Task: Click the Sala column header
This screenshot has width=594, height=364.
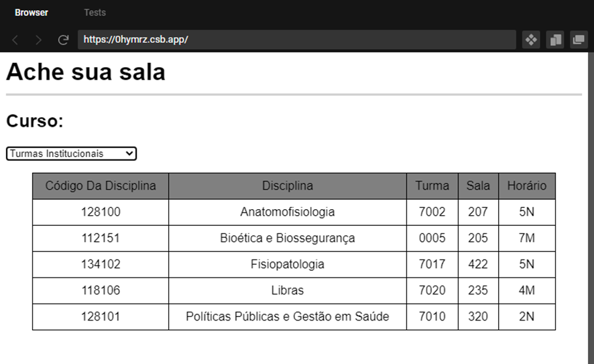Action: (x=478, y=186)
